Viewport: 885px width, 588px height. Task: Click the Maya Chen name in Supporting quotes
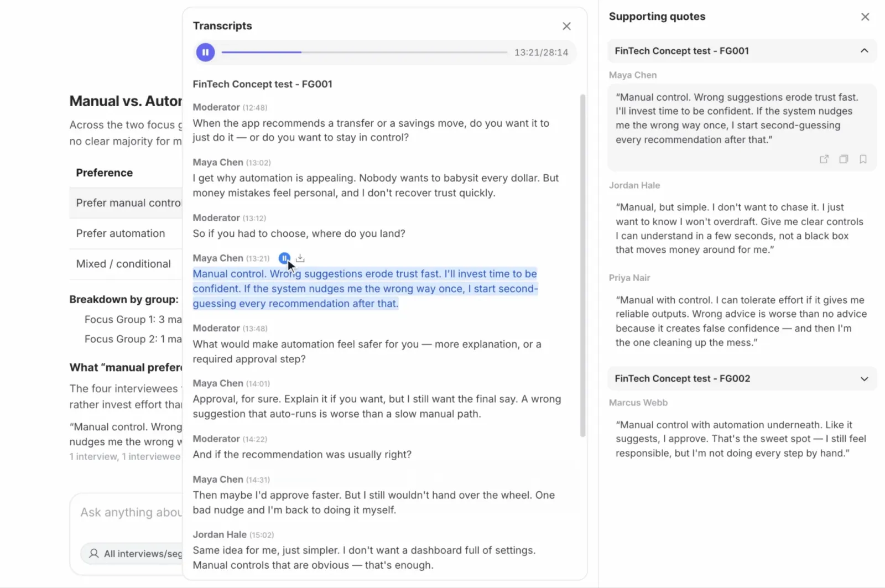click(633, 75)
